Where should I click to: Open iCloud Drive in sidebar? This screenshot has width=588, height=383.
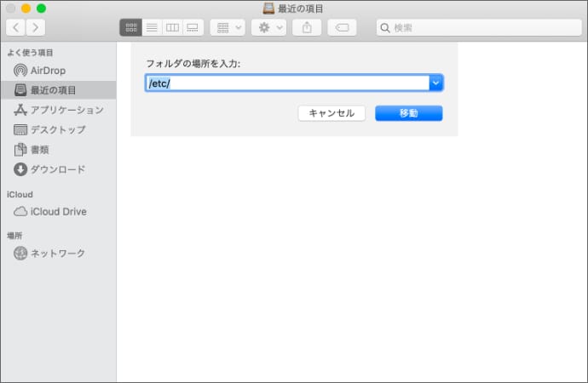pos(58,211)
